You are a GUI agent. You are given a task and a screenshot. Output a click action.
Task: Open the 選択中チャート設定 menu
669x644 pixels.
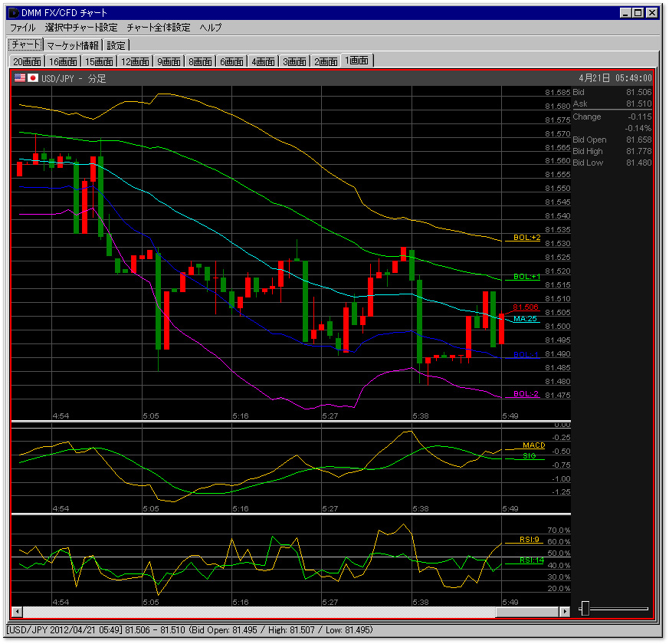[81, 28]
